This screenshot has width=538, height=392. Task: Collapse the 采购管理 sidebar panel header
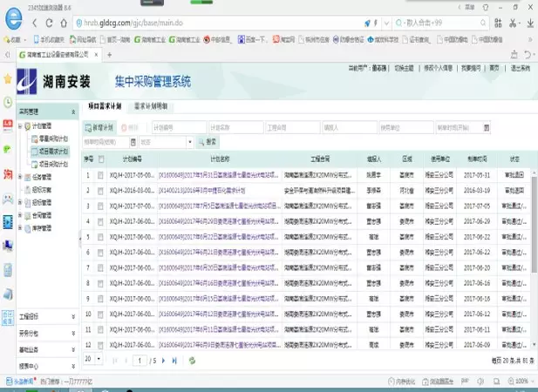point(72,112)
